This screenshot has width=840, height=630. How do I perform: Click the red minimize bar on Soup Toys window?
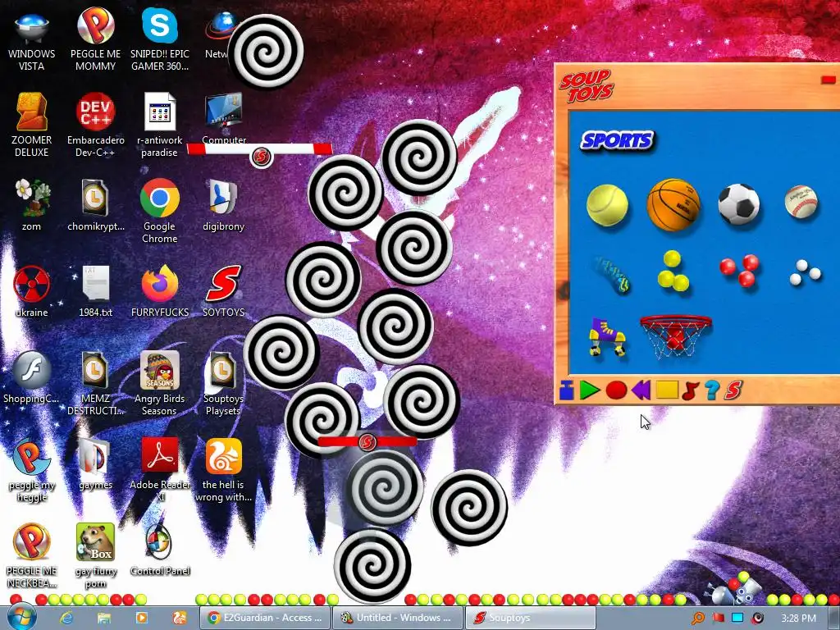coord(829,80)
